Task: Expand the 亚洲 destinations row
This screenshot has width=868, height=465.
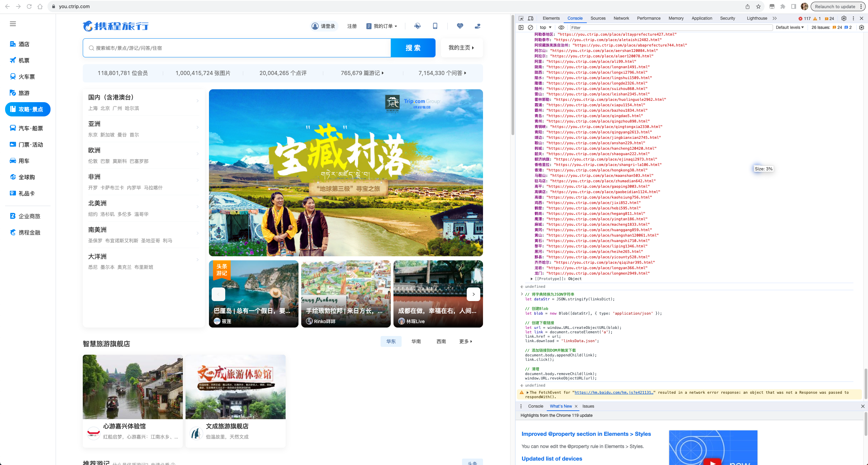Action: pyautogui.click(x=143, y=129)
